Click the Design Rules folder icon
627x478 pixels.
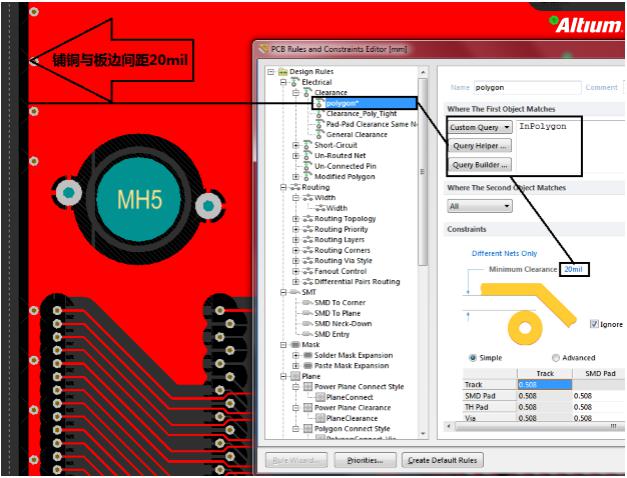pos(283,72)
